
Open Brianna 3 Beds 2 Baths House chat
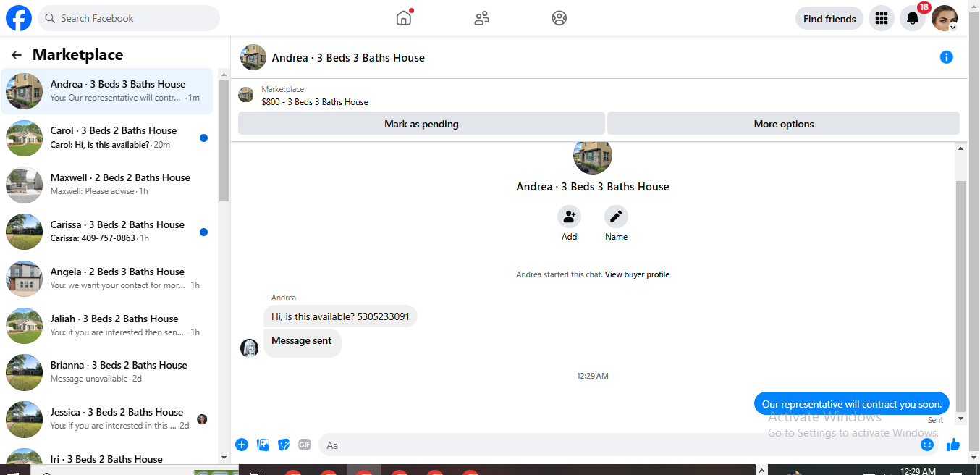tap(107, 372)
